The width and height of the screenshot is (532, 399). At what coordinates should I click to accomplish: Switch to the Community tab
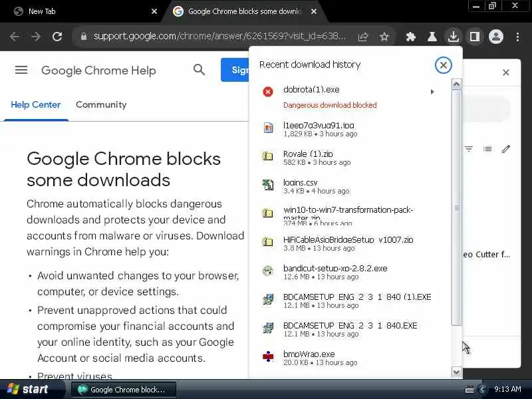pos(101,105)
